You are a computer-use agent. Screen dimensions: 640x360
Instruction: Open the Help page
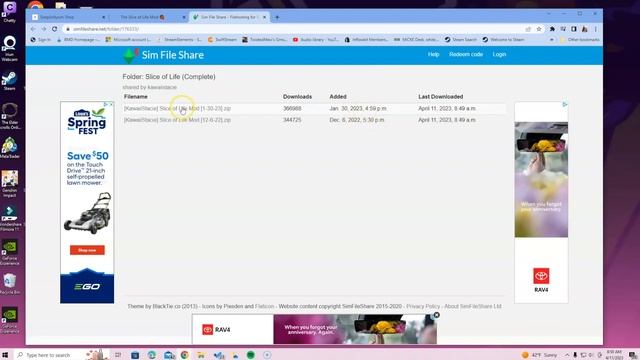click(433, 54)
